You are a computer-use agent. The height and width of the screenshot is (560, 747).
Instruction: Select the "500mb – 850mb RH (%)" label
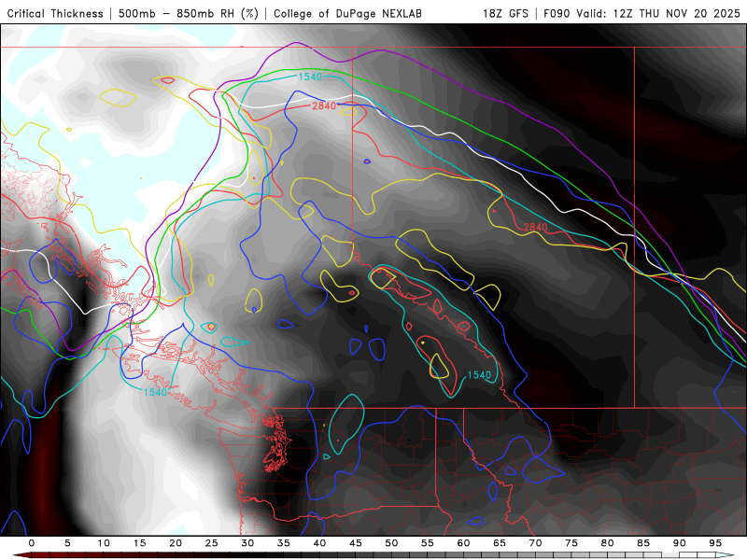[x=189, y=13]
